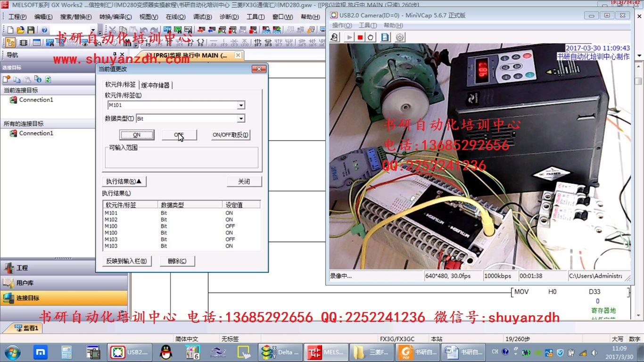
Task: Open the blue Help question-mark icon
Action: click(x=44, y=30)
